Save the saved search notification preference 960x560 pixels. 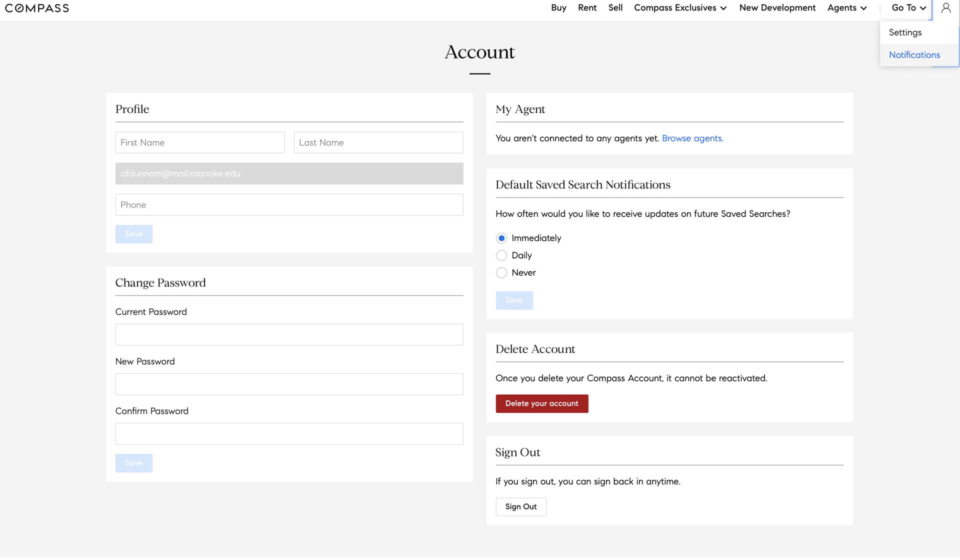point(514,301)
